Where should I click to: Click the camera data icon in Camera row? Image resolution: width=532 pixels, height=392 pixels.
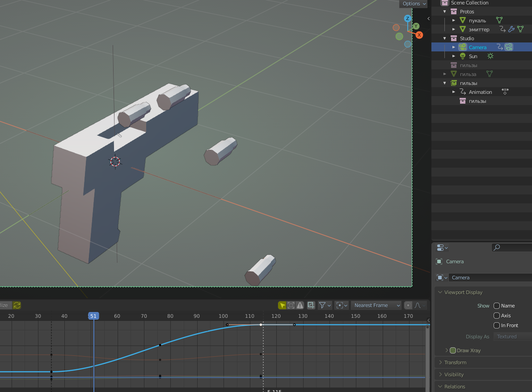pos(509,47)
